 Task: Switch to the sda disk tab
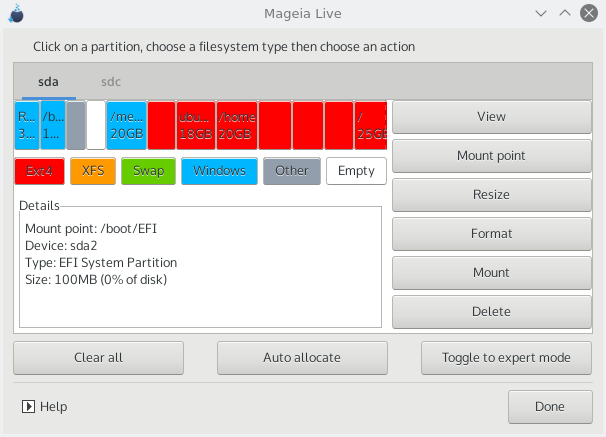[x=48, y=81]
